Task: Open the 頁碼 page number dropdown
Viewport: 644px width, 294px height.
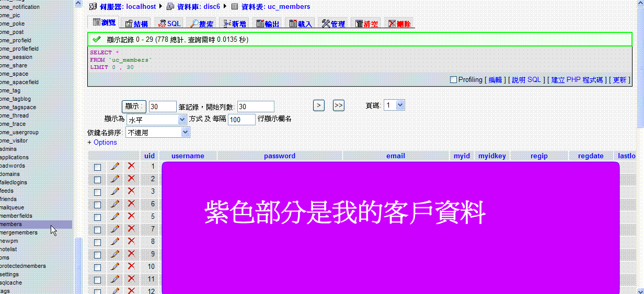Action: [394, 105]
